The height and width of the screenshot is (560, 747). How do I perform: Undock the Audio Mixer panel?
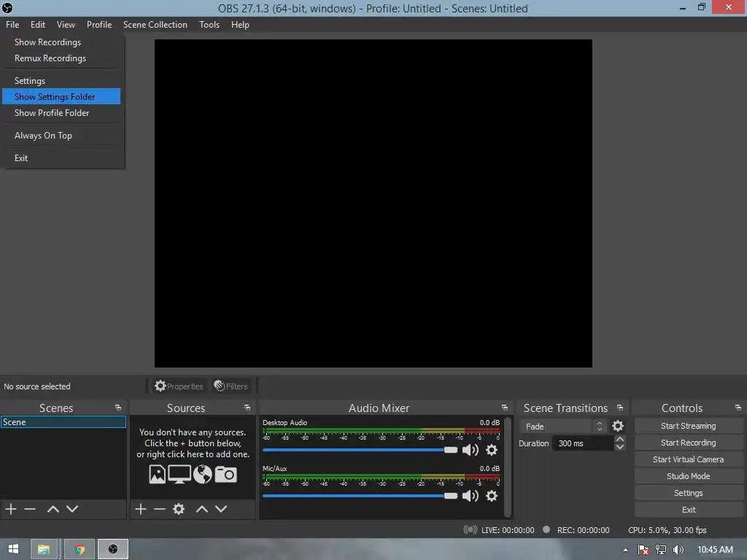[x=505, y=408]
